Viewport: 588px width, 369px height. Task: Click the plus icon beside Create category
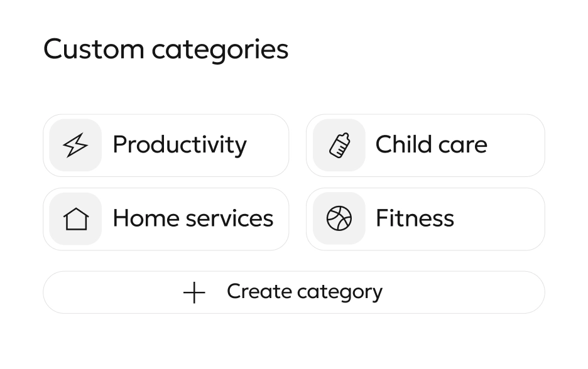click(x=194, y=292)
